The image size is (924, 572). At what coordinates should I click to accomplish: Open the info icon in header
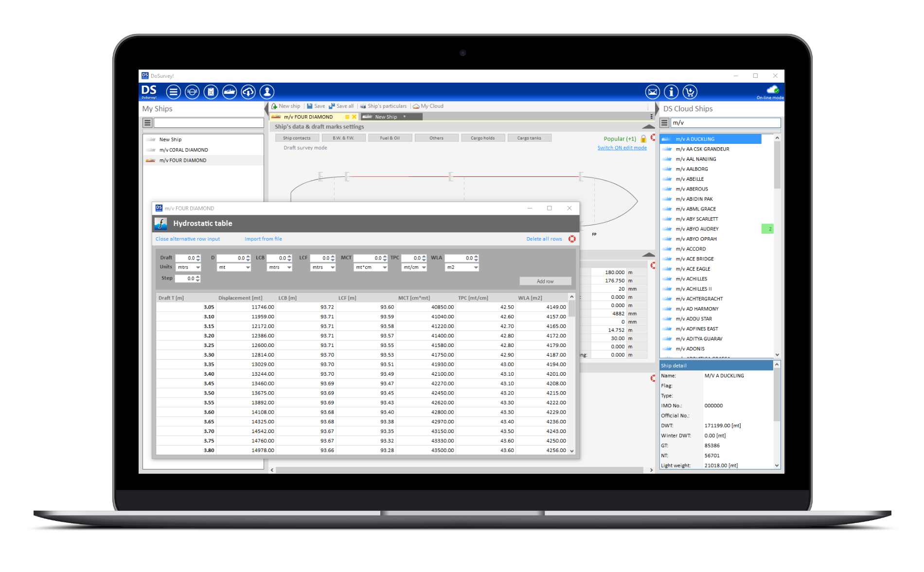click(x=671, y=92)
